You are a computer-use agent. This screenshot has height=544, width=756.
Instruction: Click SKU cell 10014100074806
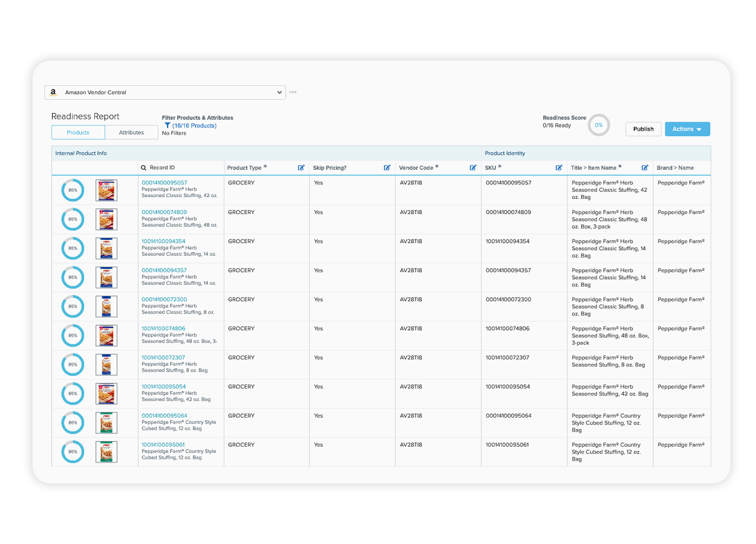tap(507, 328)
